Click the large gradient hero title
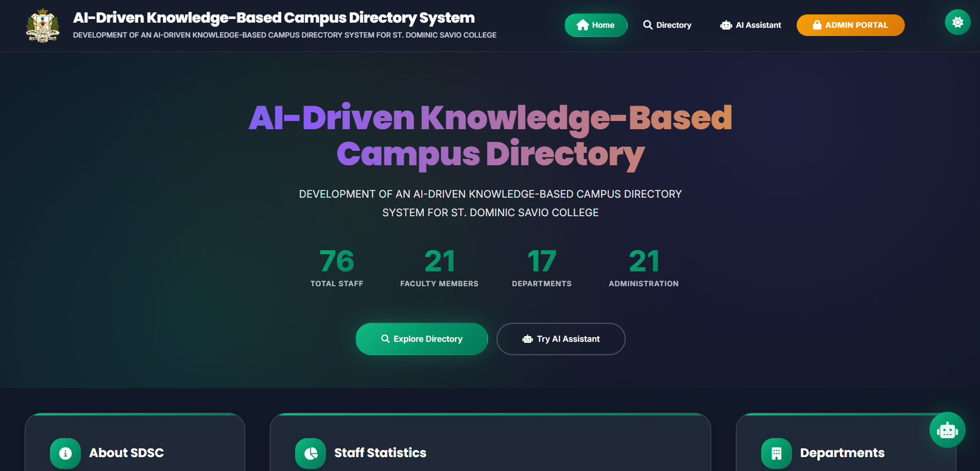The image size is (980, 471). [490, 136]
